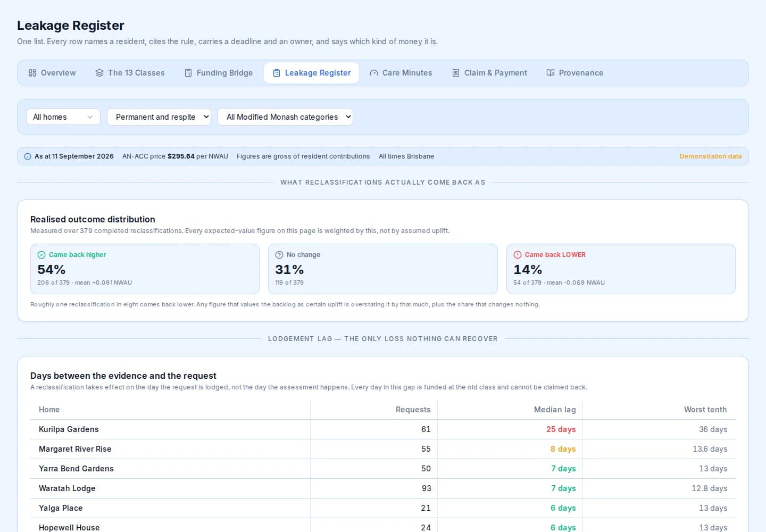Click the red alert icon on Came back LOWER
Screen dimensions: 766x532
tap(518, 255)
